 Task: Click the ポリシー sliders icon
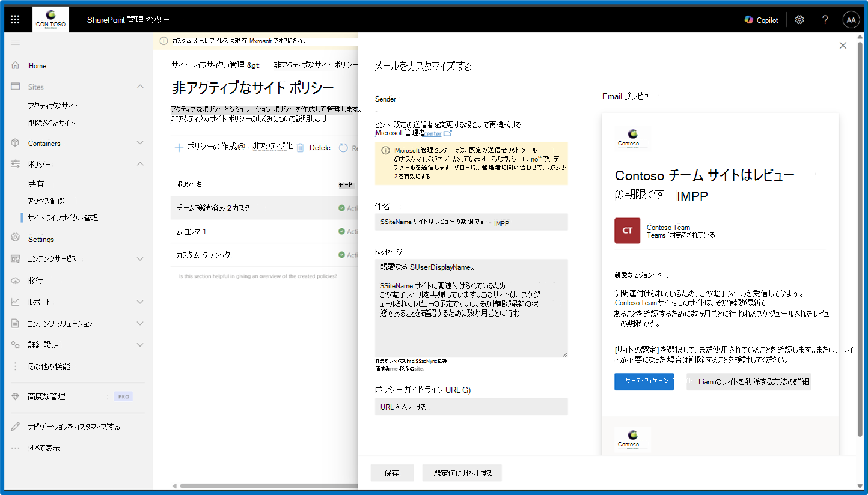point(16,164)
